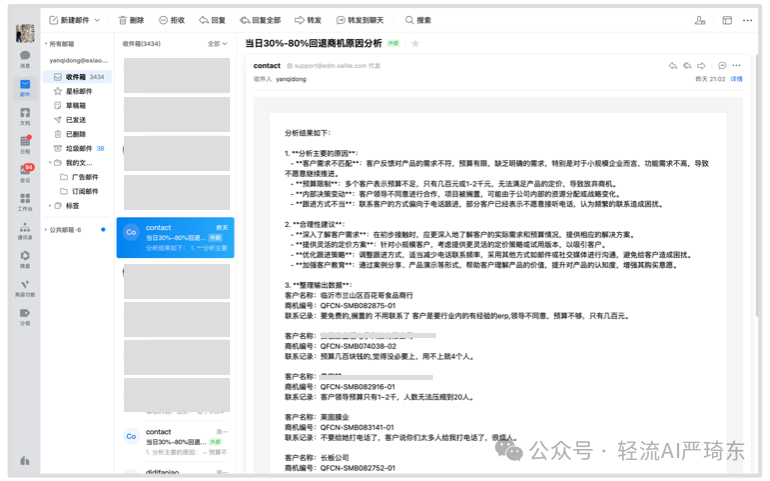Select the yanqidong@exiao... mailbox account
Image resolution: width=770 pixels, height=481 pixels.
click(x=78, y=60)
